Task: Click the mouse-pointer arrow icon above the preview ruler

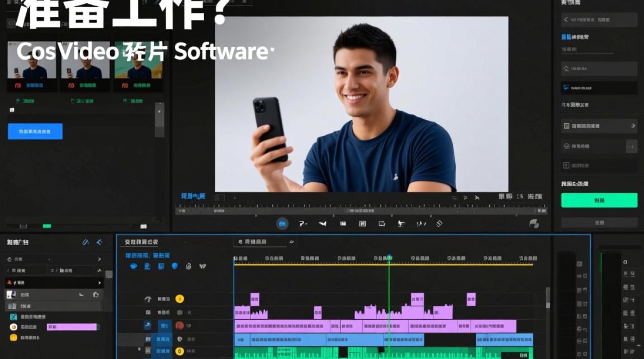Action: (477, 197)
